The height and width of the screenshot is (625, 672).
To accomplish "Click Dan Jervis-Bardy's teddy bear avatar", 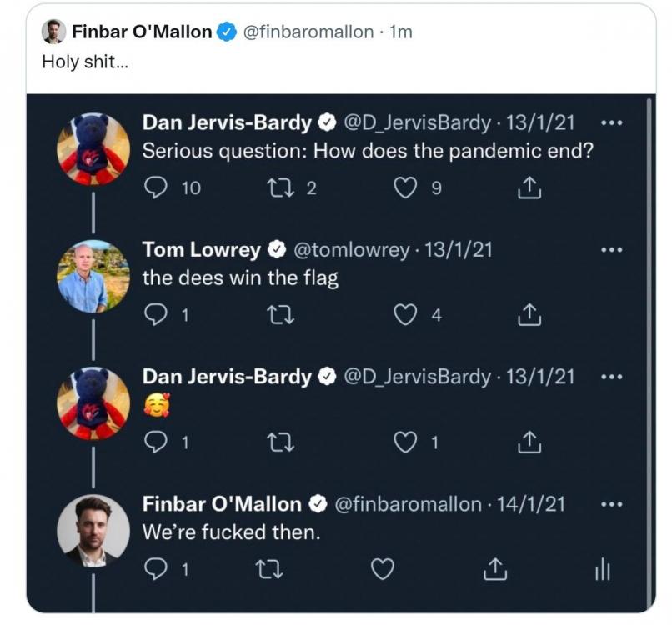I will pyautogui.click(x=93, y=148).
